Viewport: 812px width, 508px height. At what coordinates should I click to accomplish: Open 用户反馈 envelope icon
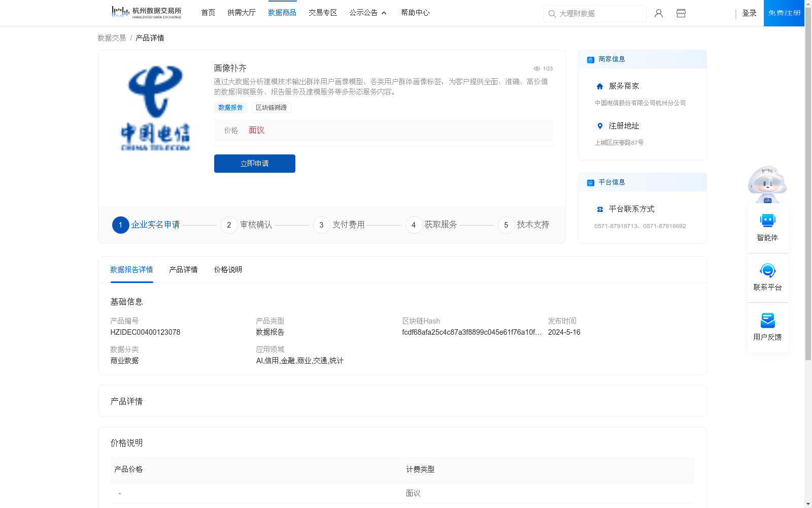768,320
